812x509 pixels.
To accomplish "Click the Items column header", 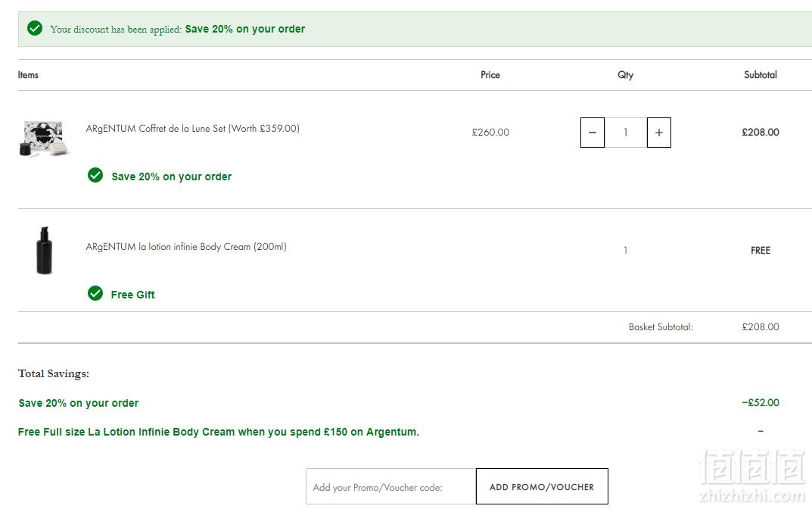I will 28,75.
